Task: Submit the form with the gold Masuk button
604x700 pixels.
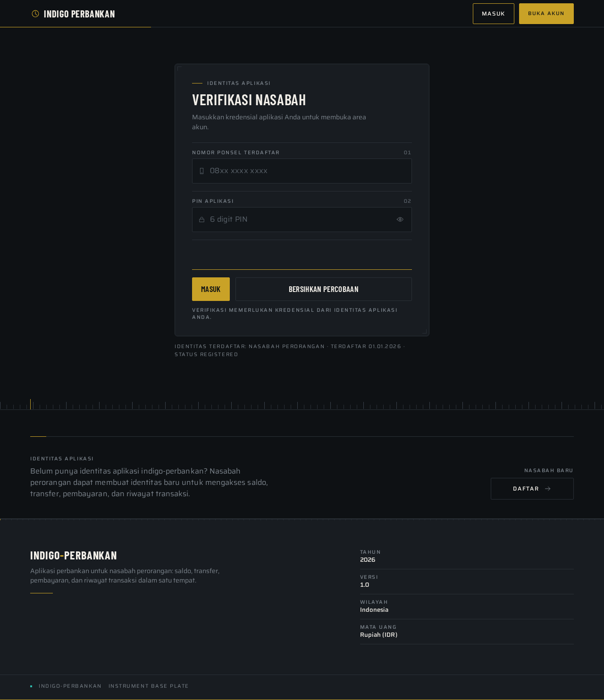Action: [x=211, y=289]
